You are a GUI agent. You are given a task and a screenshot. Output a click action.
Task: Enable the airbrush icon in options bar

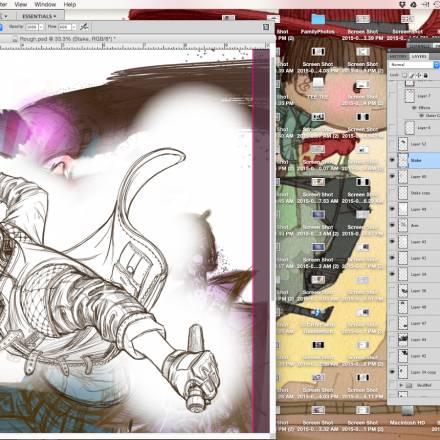pyautogui.click(x=84, y=27)
